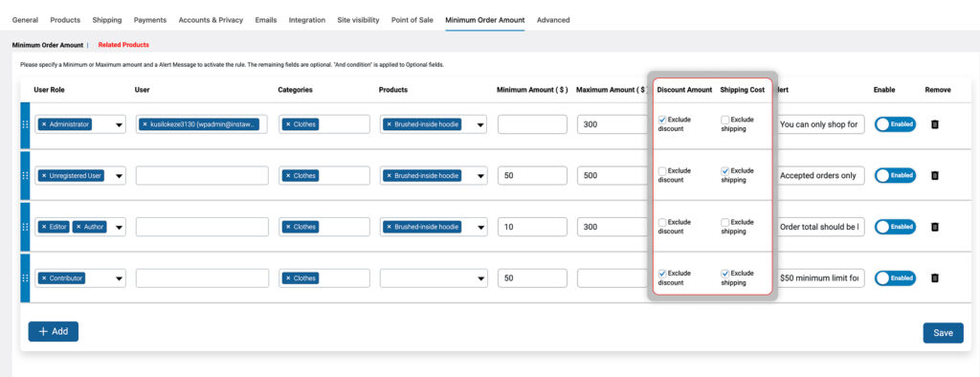The image size is (980, 377).
Task: Remove the kusilokeze3130 user tag via x
Action: pyautogui.click(x=145, y=124)
